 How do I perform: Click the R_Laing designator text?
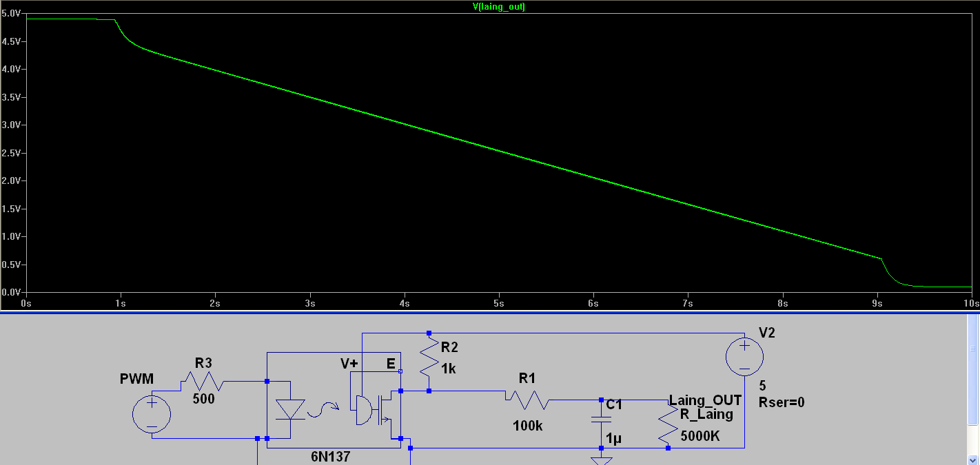(x=706, y=415)
